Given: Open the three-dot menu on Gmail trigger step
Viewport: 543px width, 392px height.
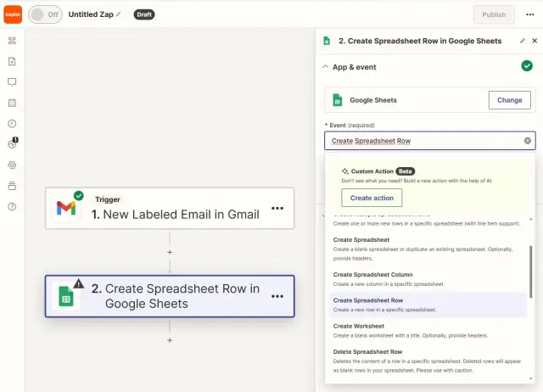Looking at the screenshot, I should 277,208.
